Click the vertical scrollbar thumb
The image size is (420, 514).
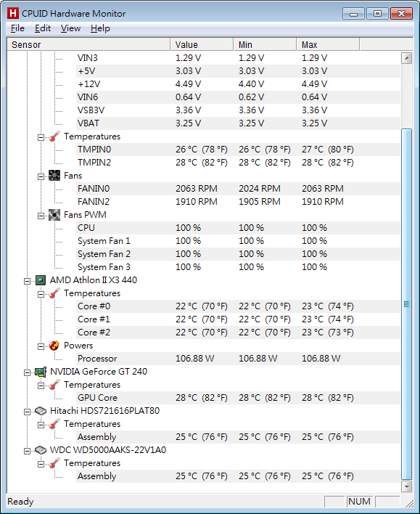point(406,304)
